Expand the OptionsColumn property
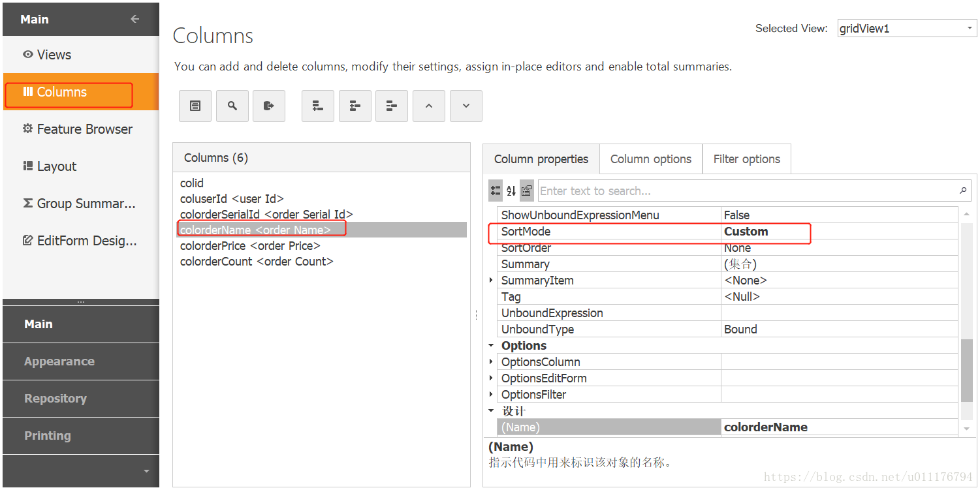This screenshot has width=980, height=490. (492, 361)
